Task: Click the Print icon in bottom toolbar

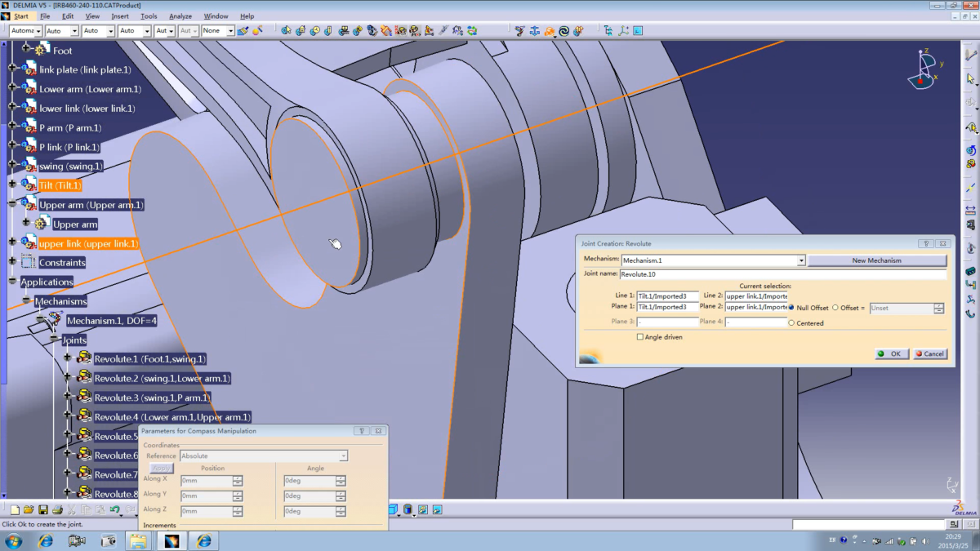Action: click(57, 510)
